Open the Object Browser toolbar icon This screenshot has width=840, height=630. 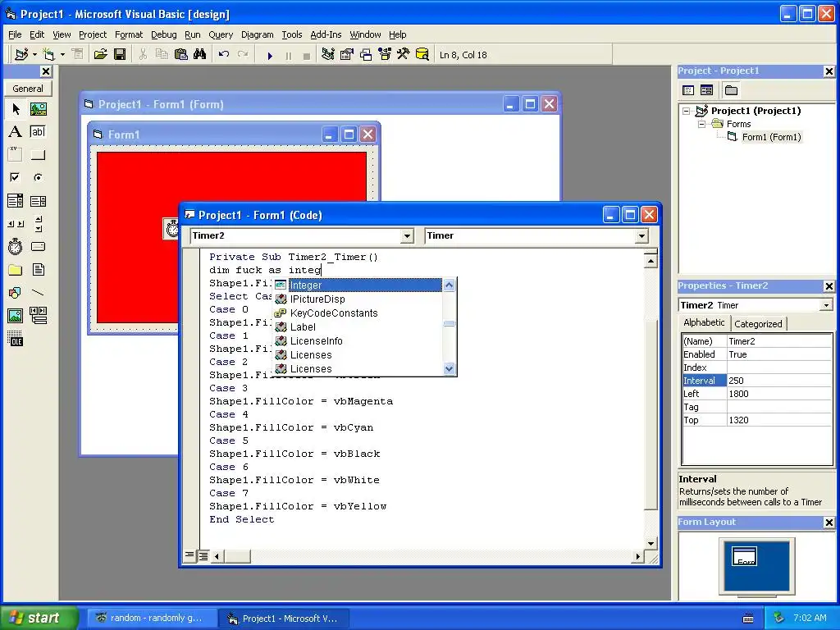click(385, 54)
